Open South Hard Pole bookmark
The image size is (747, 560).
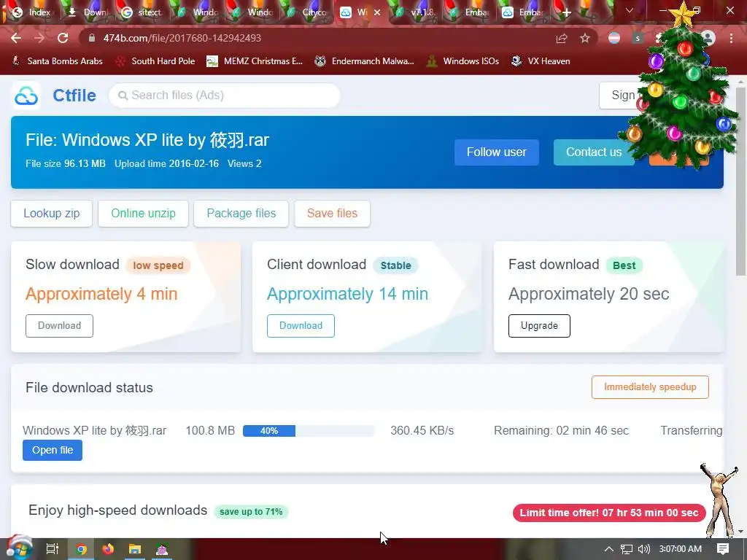point(156,61)
